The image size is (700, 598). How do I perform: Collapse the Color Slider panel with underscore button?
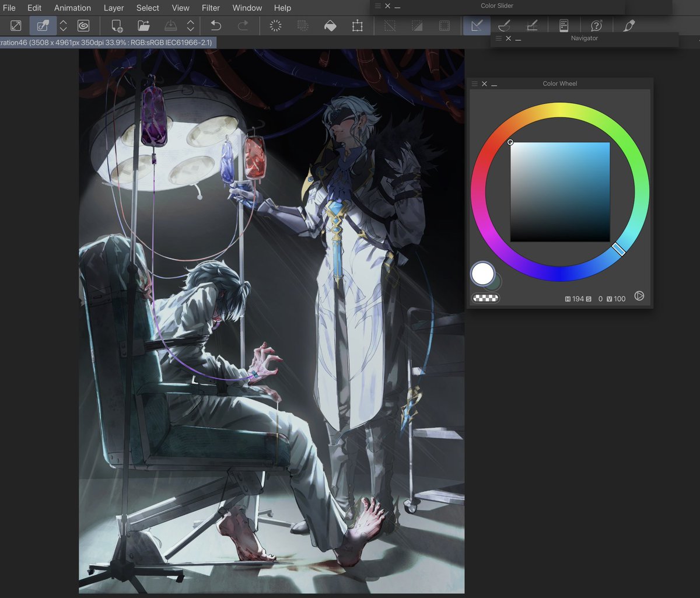point(397,7)
